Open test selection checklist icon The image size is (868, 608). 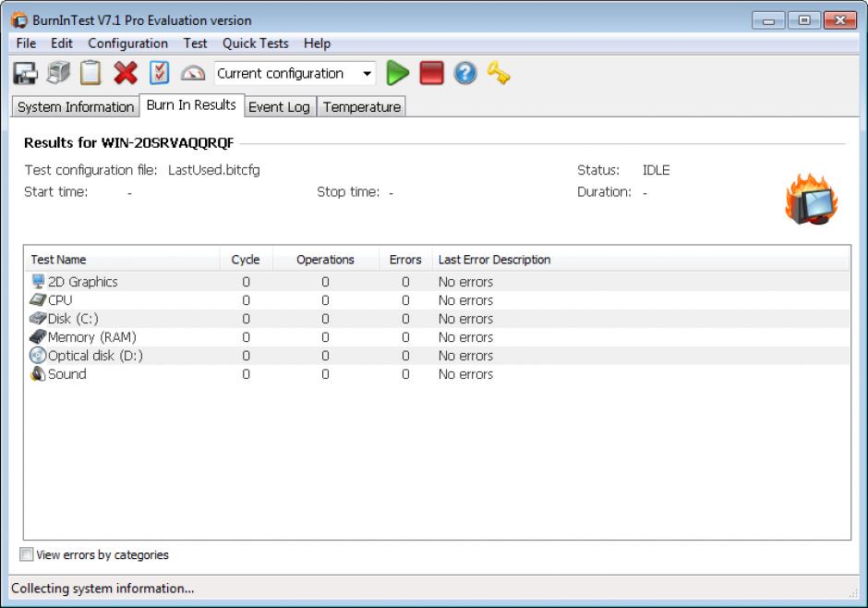click(x=160, y=73)
